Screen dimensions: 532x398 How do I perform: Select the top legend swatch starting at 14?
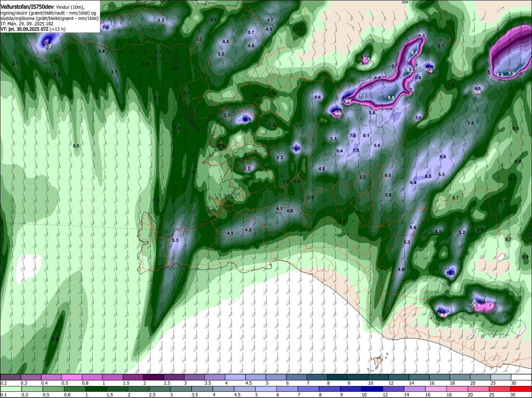pyautogui.click(x=418, y=377)
